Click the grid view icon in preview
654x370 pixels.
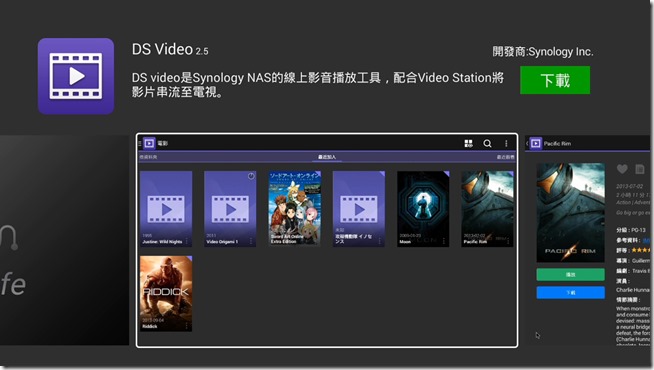tap(468, 143)
